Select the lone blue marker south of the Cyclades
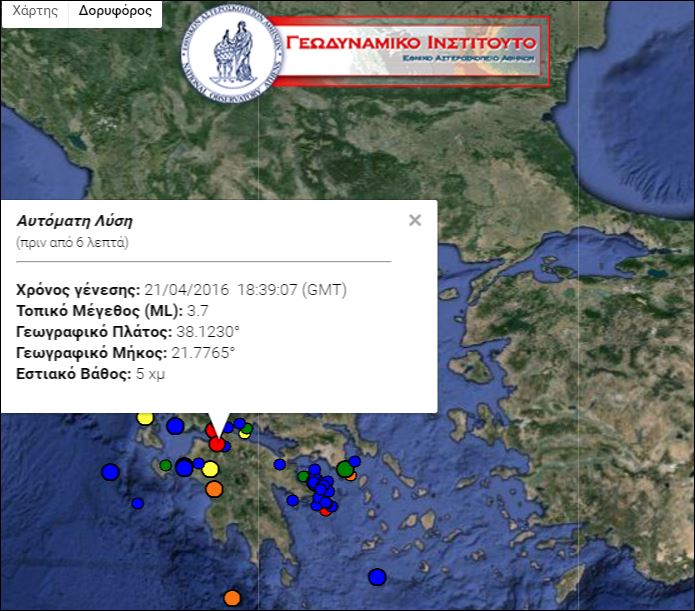Screen dimensions: 695x611 tap(377, 577)
